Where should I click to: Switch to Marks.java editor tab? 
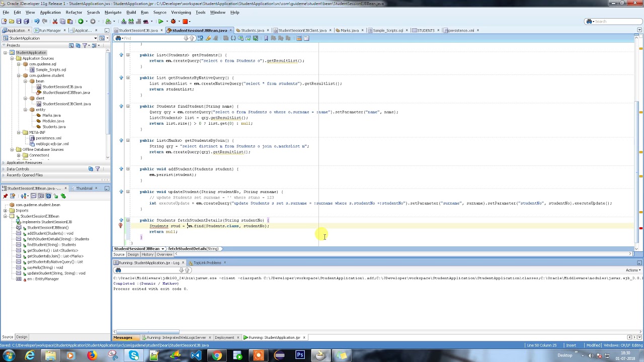click(349, 30)
